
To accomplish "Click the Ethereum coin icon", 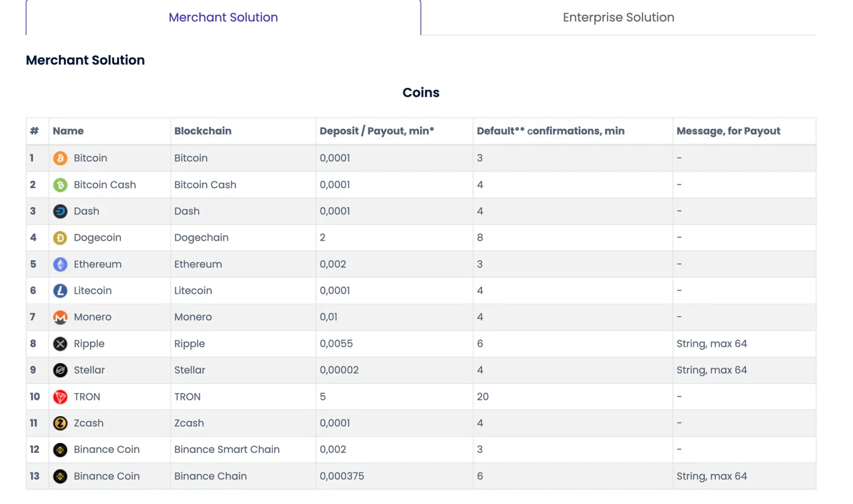I will [60, 264].
